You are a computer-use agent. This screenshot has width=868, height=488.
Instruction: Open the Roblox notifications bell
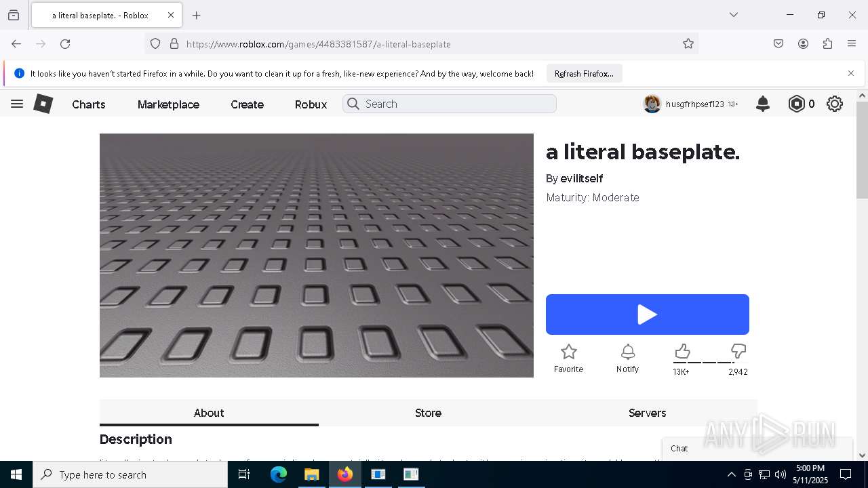click(763, 104)
